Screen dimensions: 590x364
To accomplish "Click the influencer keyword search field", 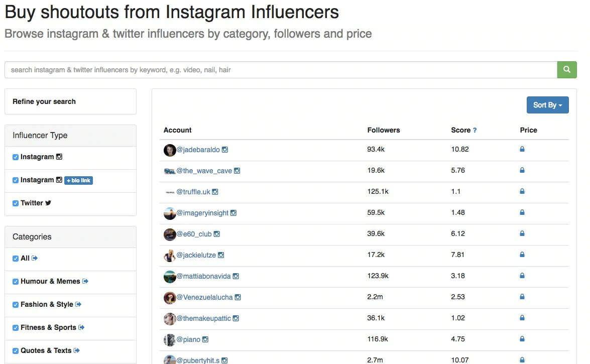I will point(281,70).
